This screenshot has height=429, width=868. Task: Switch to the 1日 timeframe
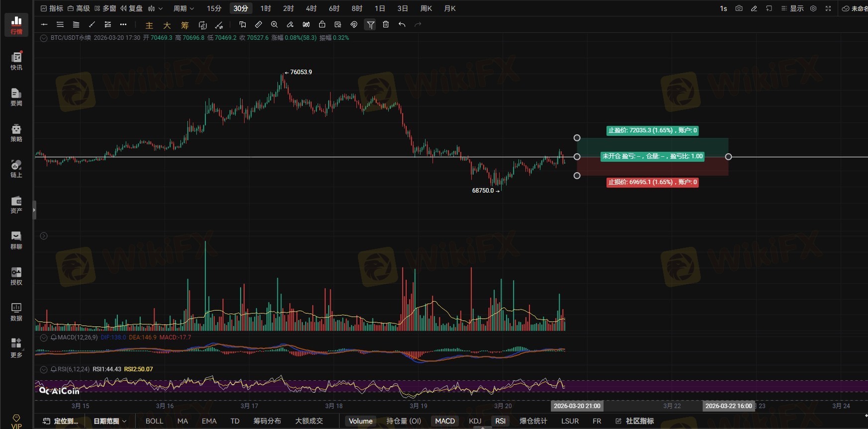[380, 8]
